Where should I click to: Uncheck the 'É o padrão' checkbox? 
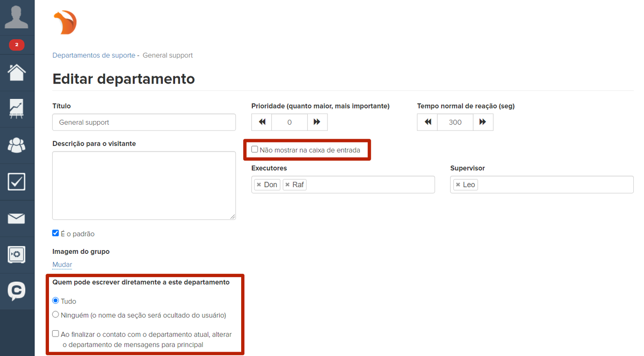pyautogui.click(x=55, y=233)
